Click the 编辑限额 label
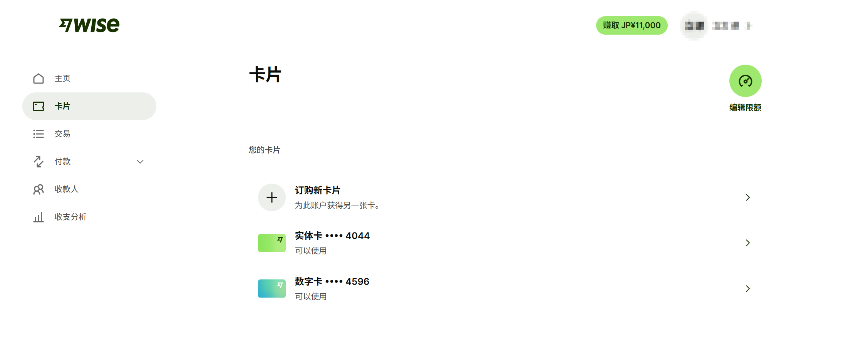The width and height of the screenshot is (868, 341). [x=745, y=107]
